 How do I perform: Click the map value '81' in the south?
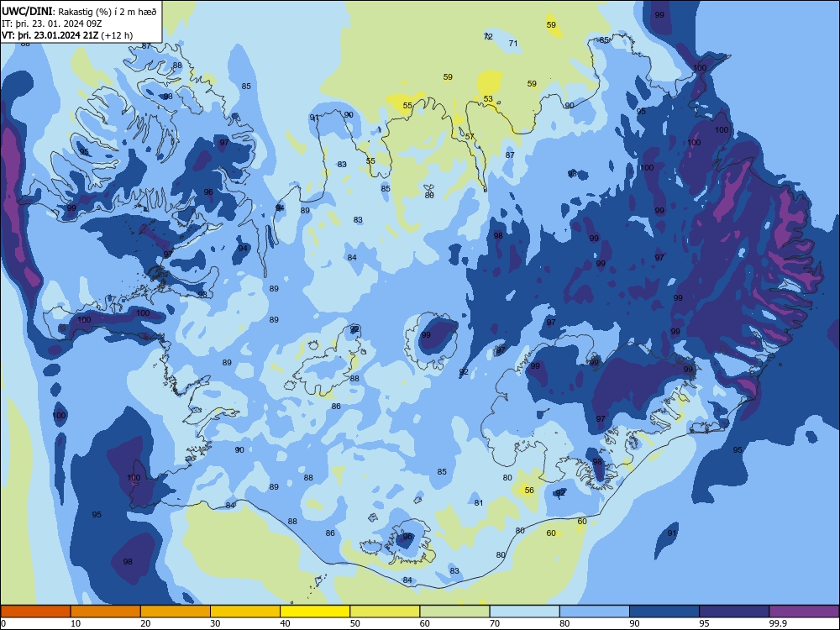coord(479,502)
